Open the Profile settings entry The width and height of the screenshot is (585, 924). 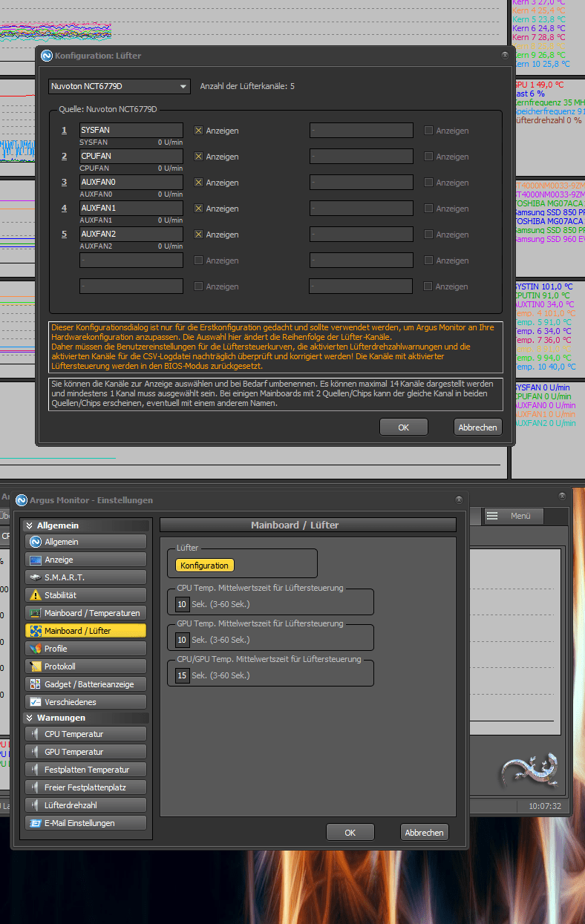pos(85,649)
